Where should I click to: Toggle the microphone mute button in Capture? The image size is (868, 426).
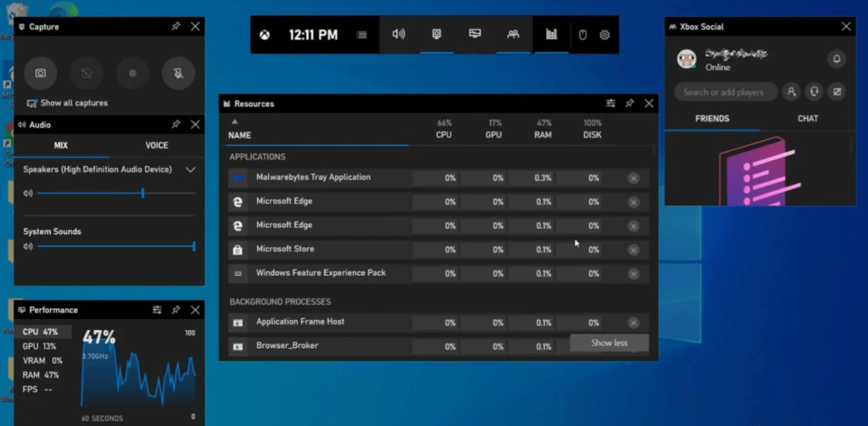(x=178, y=73)
